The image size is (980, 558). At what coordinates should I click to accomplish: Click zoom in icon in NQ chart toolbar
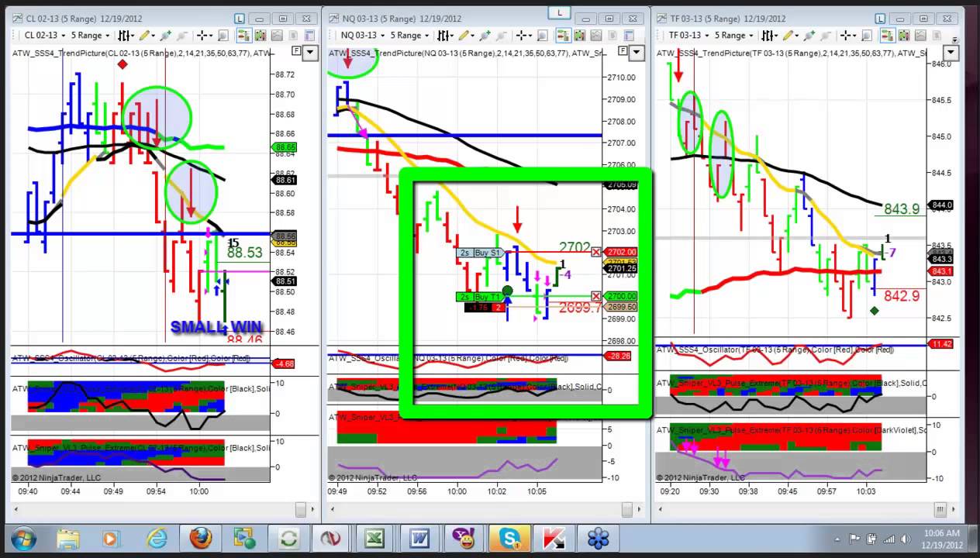coord(485,35)
